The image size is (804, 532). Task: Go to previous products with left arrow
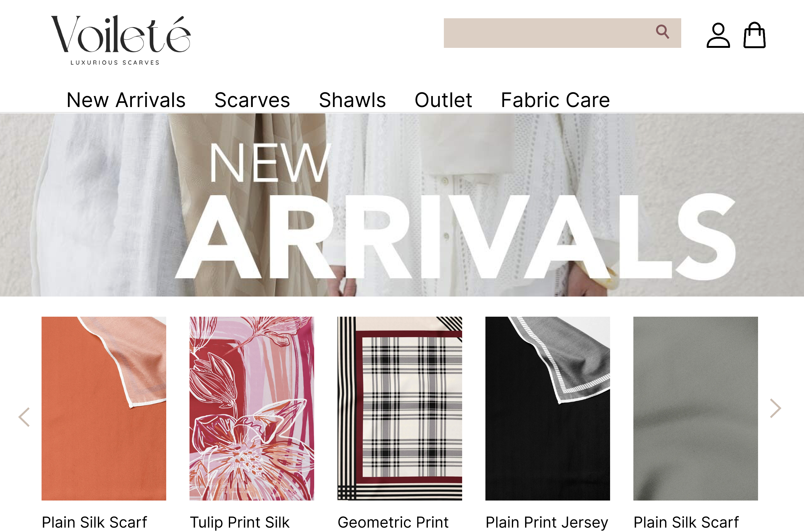24,417
